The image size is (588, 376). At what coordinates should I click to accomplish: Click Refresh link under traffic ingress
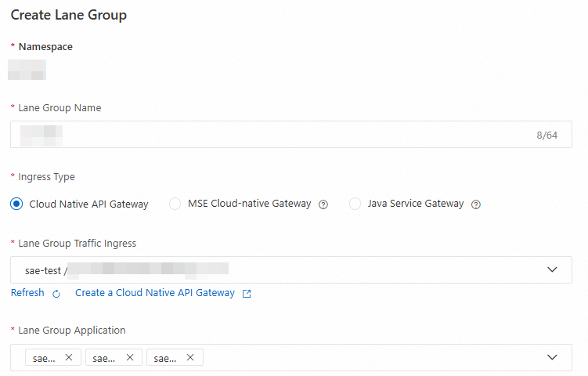[27, 293]
